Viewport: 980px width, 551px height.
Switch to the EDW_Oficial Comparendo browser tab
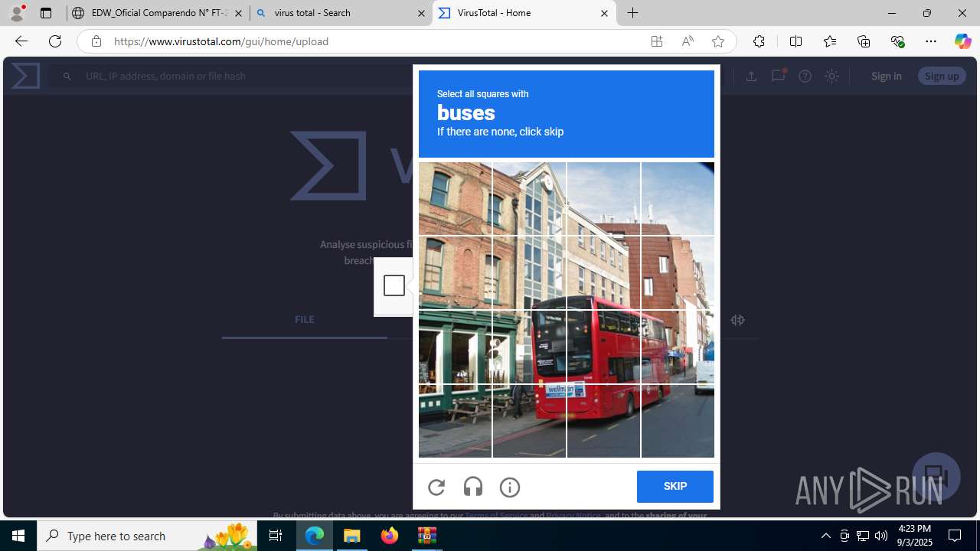[x=158, y=13]
